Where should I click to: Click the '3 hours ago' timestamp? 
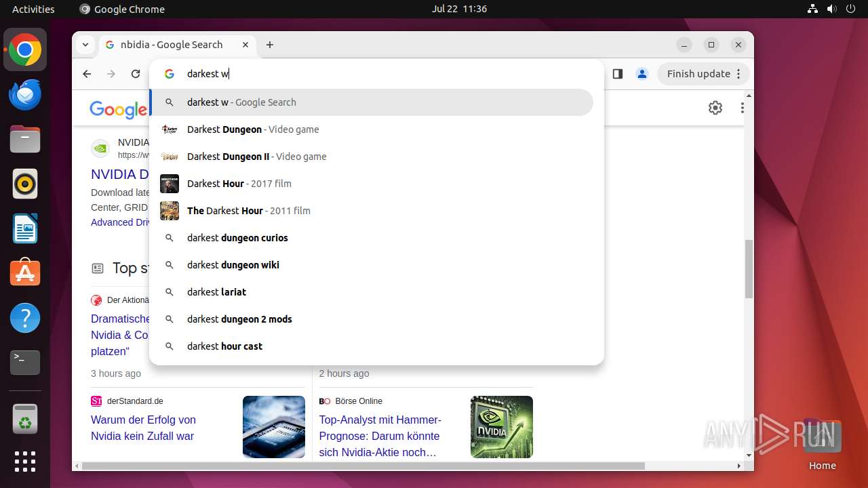tap(116, 373)
